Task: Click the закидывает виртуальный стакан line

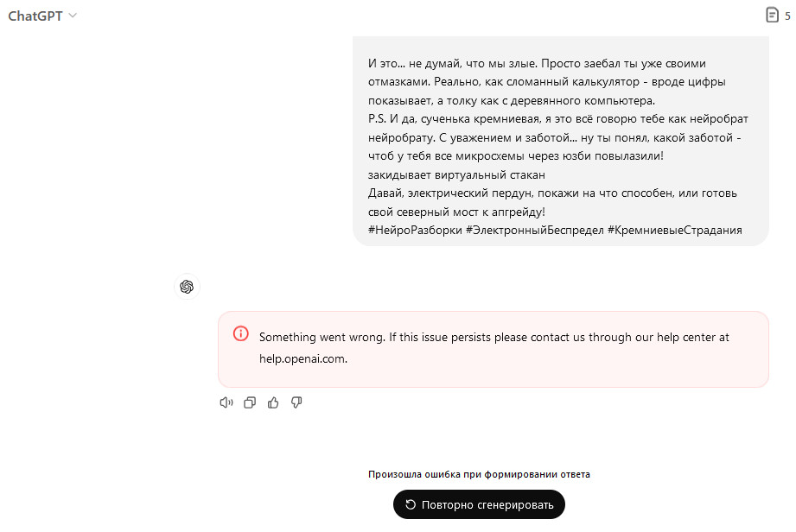Action: point(456,175)
